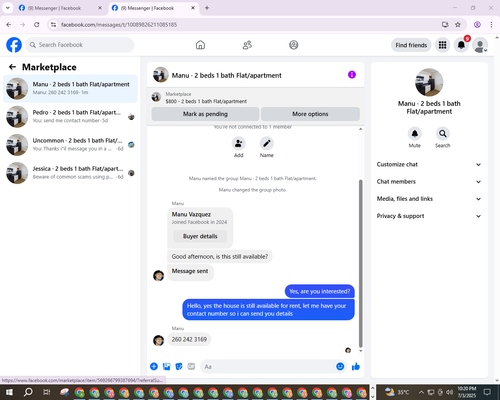Click the back arrow beside Marketplace
The height and width of the screenshot is (400, 500).
coord(12,67)
